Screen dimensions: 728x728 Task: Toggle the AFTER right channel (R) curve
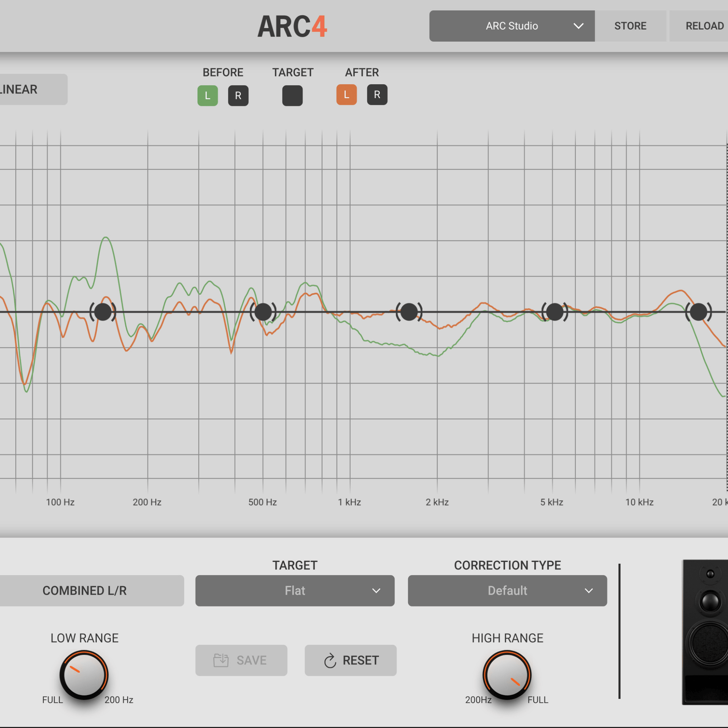point(377,95)
